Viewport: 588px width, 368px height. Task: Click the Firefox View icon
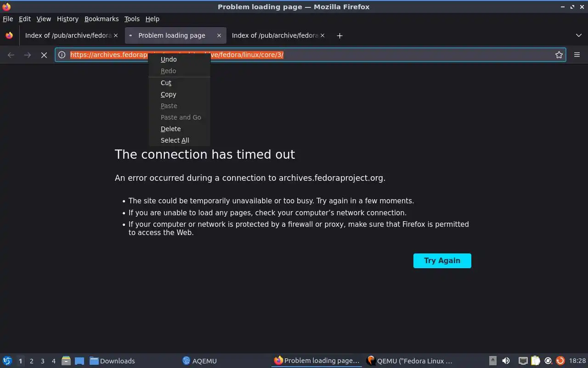click(9, 35)
